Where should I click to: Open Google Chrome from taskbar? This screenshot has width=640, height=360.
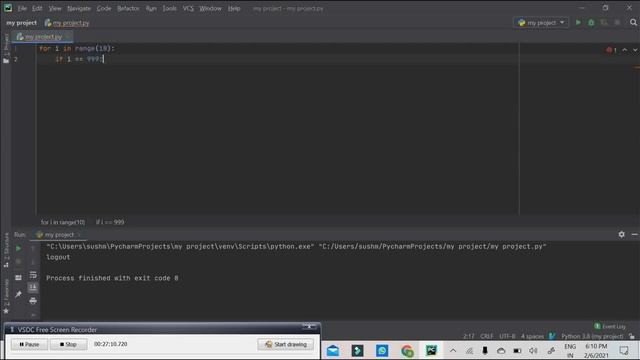(407, 351)
